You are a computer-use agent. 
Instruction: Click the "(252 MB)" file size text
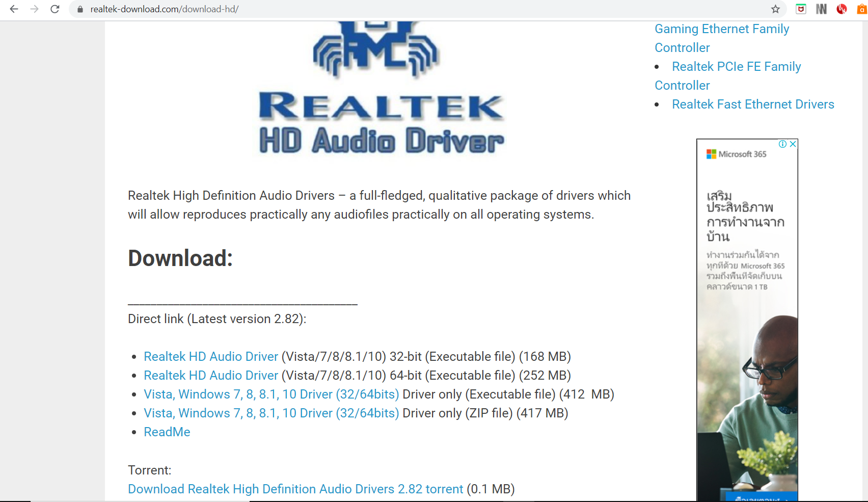[545, 375]
